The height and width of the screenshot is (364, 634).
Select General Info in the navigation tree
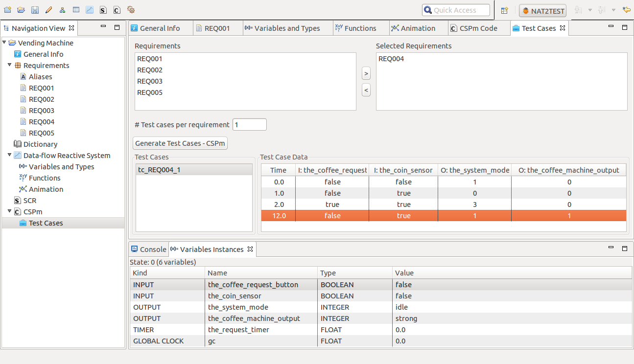[43, 54]
